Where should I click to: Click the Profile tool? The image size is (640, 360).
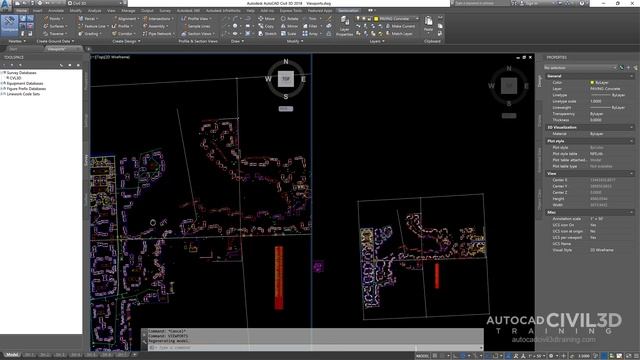pyautogui.click(x=122, y=26)
